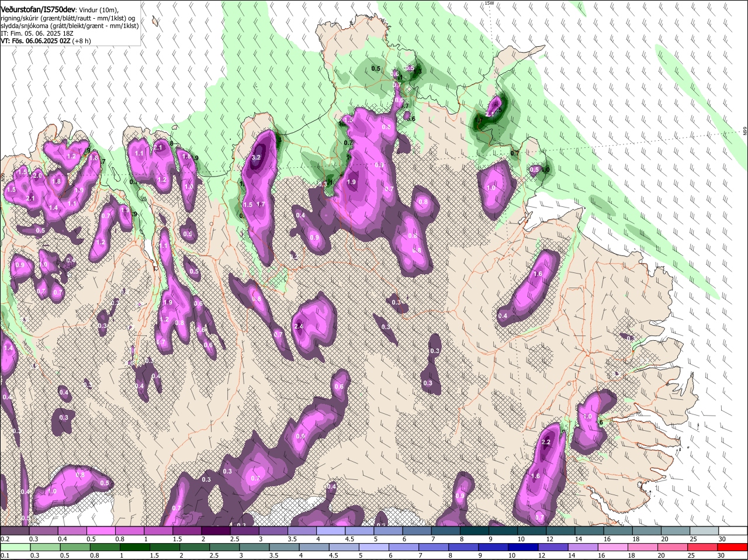Pick upper legend swatch between 2 and 2.5
Screen dimensions: 748x560
pyautogui.click(x=216, y=530)
